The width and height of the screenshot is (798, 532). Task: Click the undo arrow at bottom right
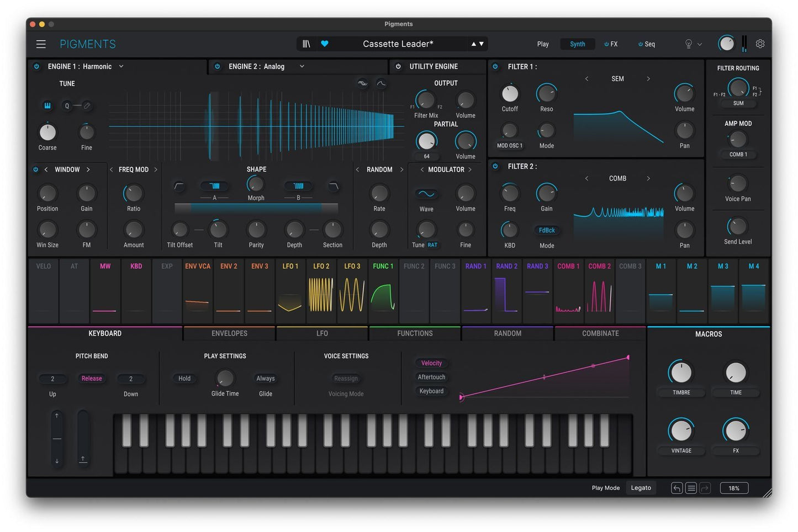click(x=676, y=488)
